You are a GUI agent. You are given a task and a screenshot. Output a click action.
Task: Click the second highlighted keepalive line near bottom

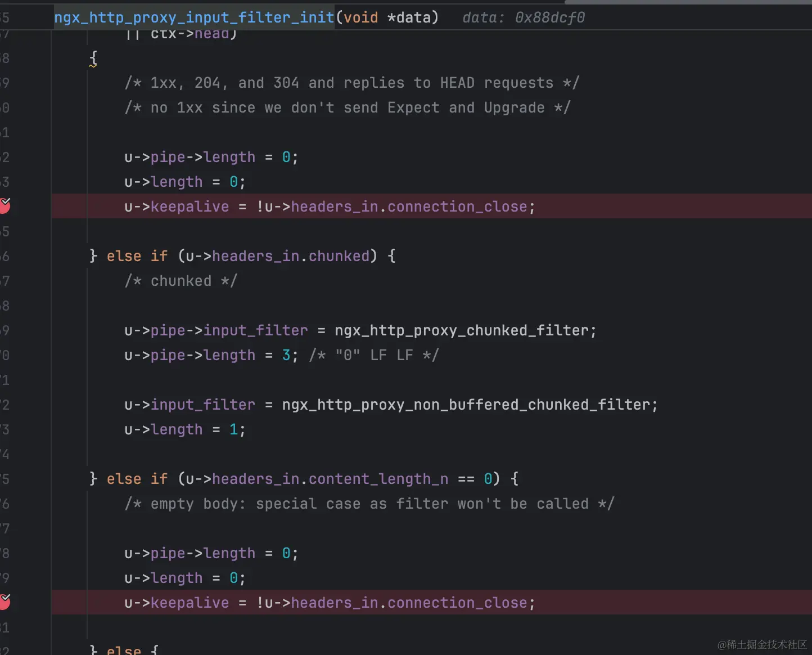pos(329,602)
